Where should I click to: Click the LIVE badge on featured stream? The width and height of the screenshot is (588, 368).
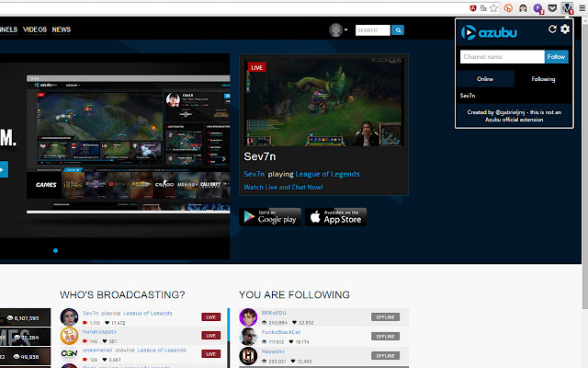tap(257, 67)
